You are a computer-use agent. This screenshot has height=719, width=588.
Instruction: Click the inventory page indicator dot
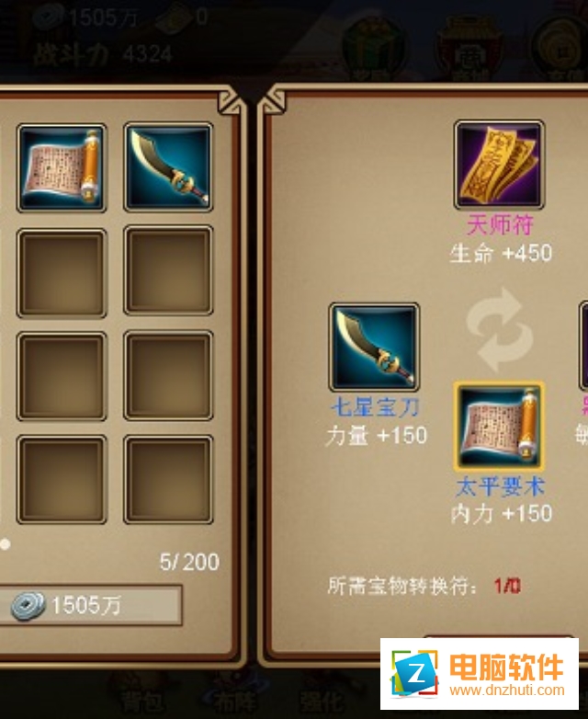tap(5, 544)
